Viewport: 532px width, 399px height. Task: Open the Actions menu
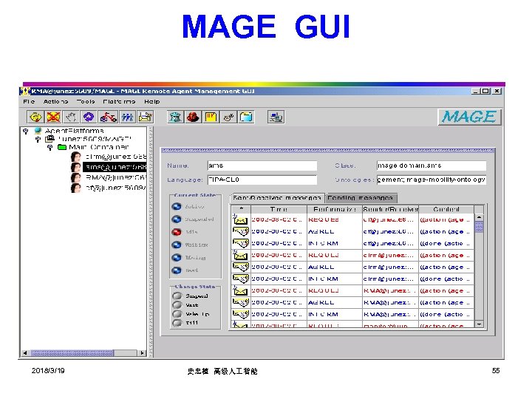pos(55,101)
